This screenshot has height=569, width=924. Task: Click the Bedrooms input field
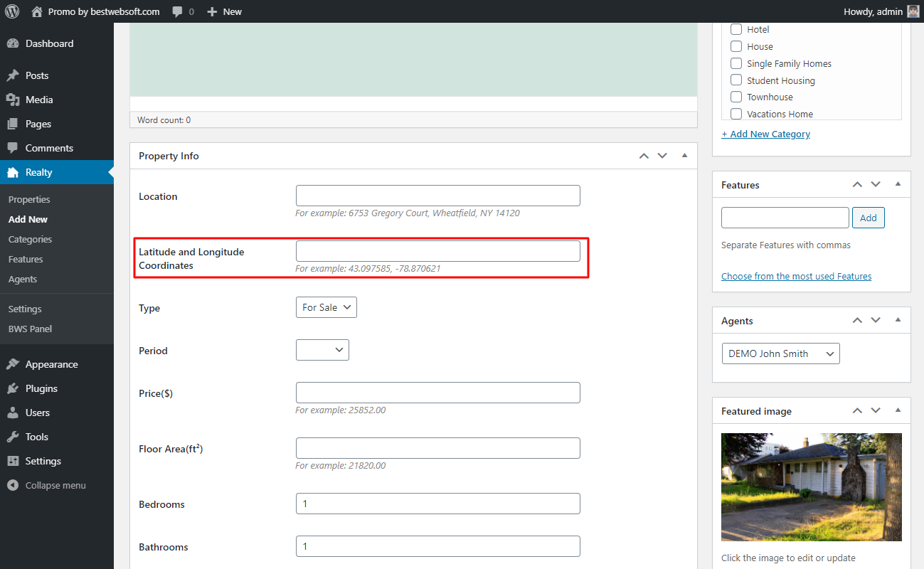click(x=438, y=504)
